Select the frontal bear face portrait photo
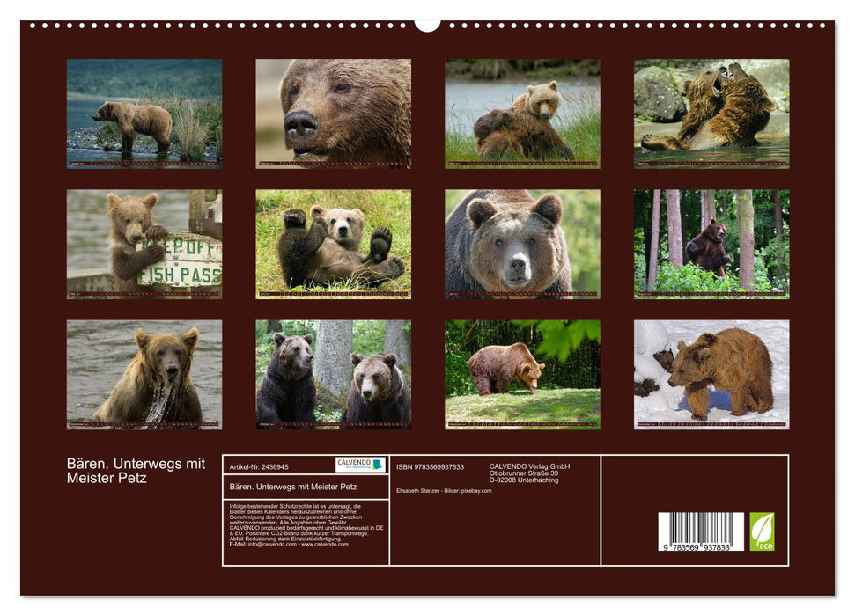 522,245
